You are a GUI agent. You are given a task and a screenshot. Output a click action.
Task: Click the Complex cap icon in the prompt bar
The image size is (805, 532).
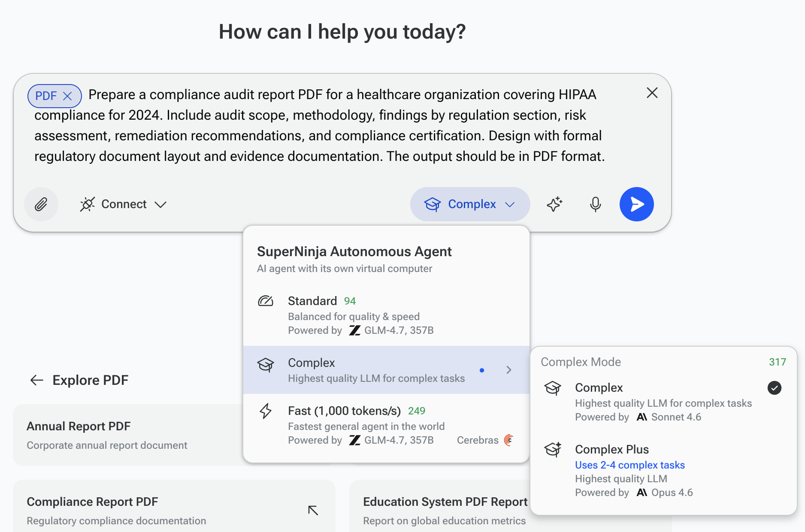tap(432, 204)
